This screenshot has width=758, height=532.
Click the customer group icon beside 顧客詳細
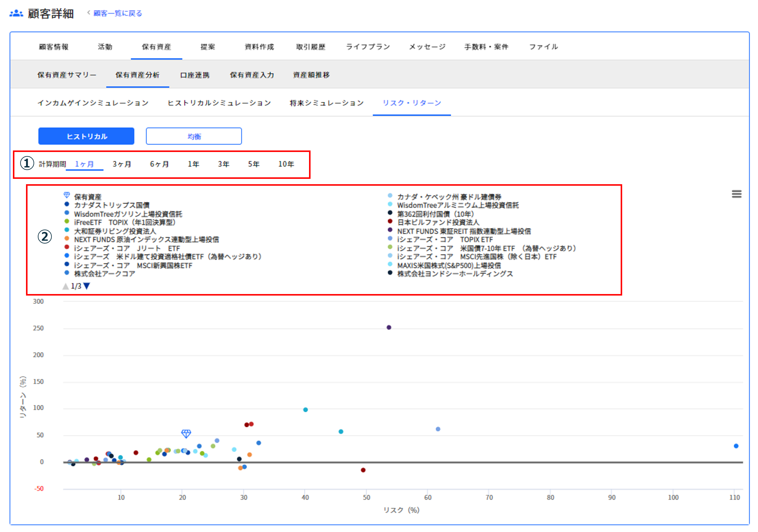pos(16,14)
